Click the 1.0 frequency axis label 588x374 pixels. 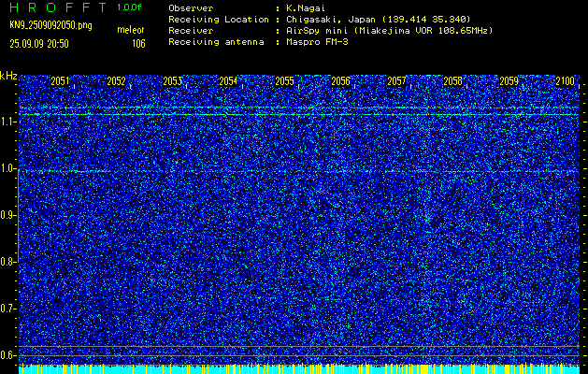pyautogui.click(x=6, y=168)
